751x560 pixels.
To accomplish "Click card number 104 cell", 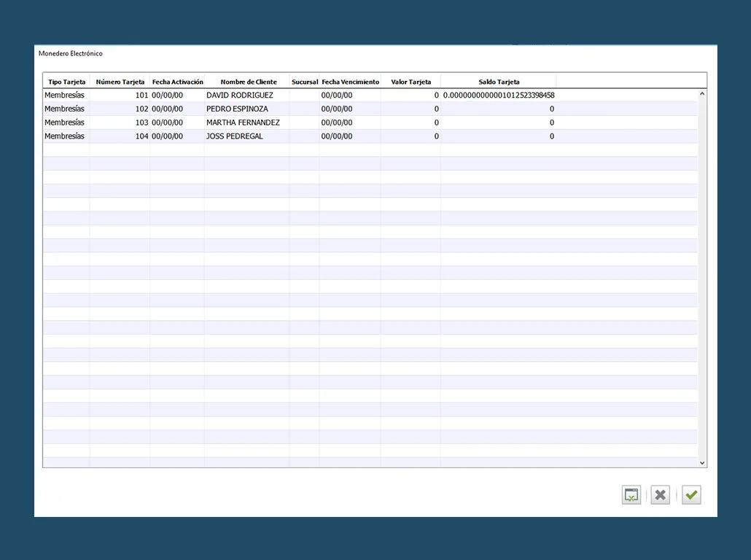I will (x=141, y=136).
